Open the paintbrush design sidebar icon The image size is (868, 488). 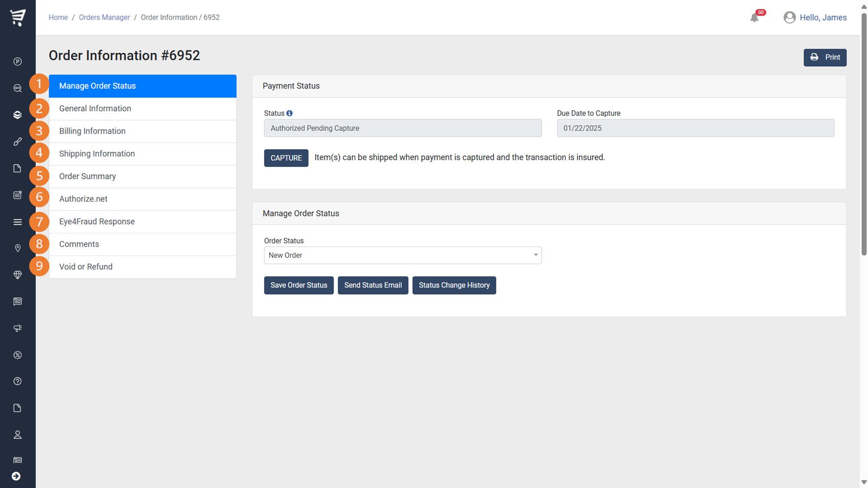(17, 141)
